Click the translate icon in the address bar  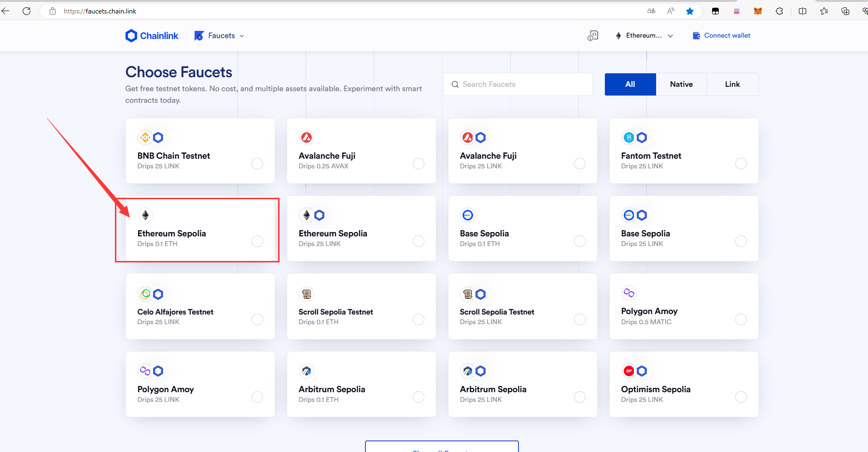coord(651,11)
